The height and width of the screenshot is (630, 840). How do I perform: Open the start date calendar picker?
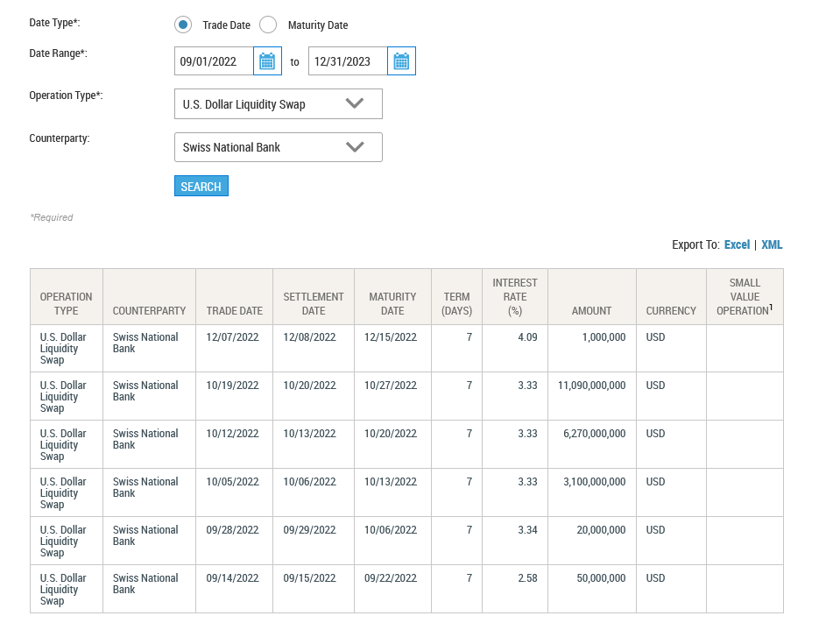click(x=267, y=61)
